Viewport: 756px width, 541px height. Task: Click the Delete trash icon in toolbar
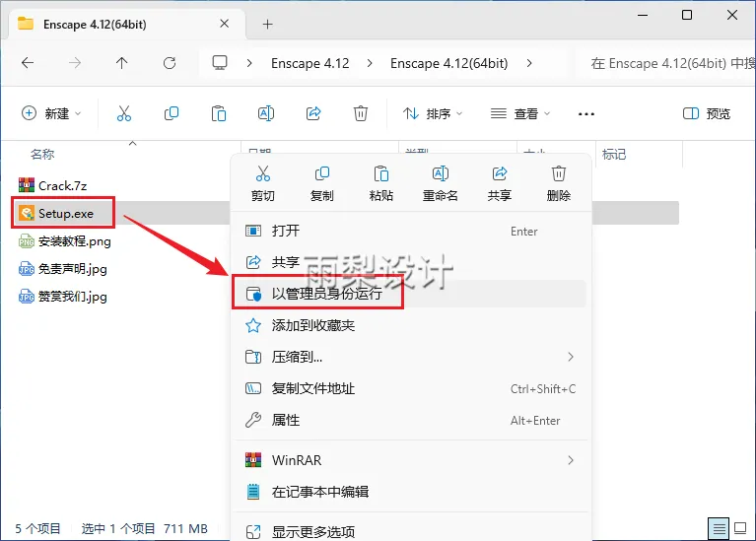point(361,113)
